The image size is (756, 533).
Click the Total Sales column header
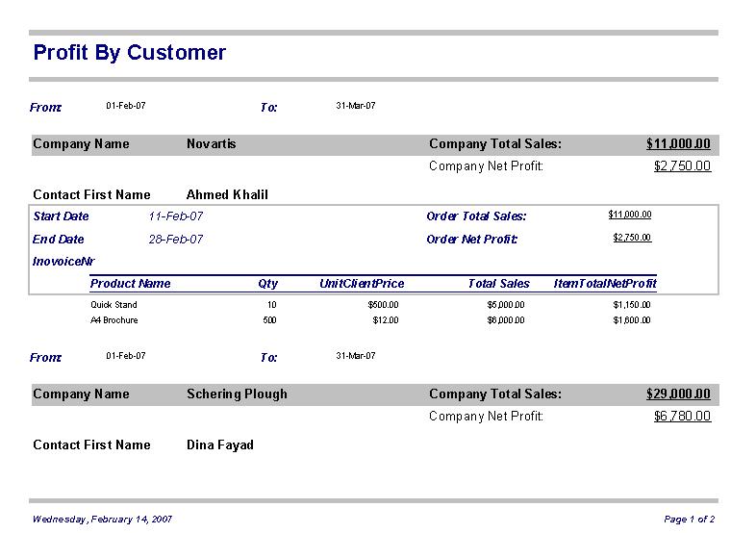498,284
